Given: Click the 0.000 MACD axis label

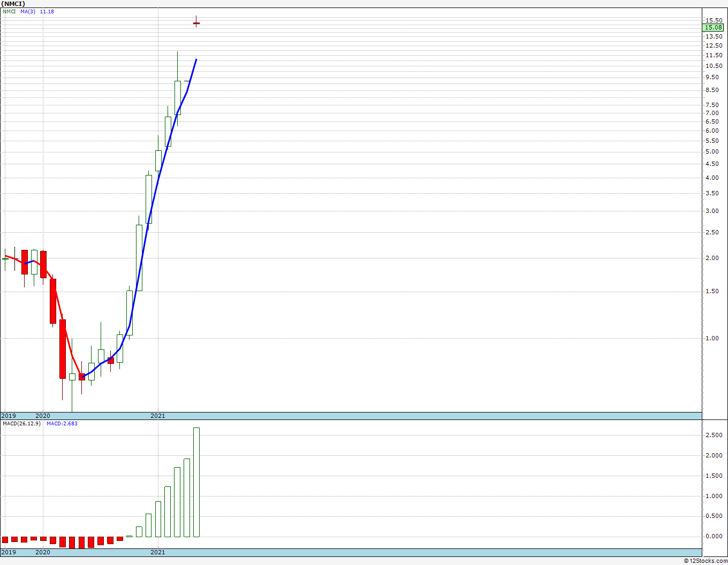Looking at the screenshot, I should 713,536.
